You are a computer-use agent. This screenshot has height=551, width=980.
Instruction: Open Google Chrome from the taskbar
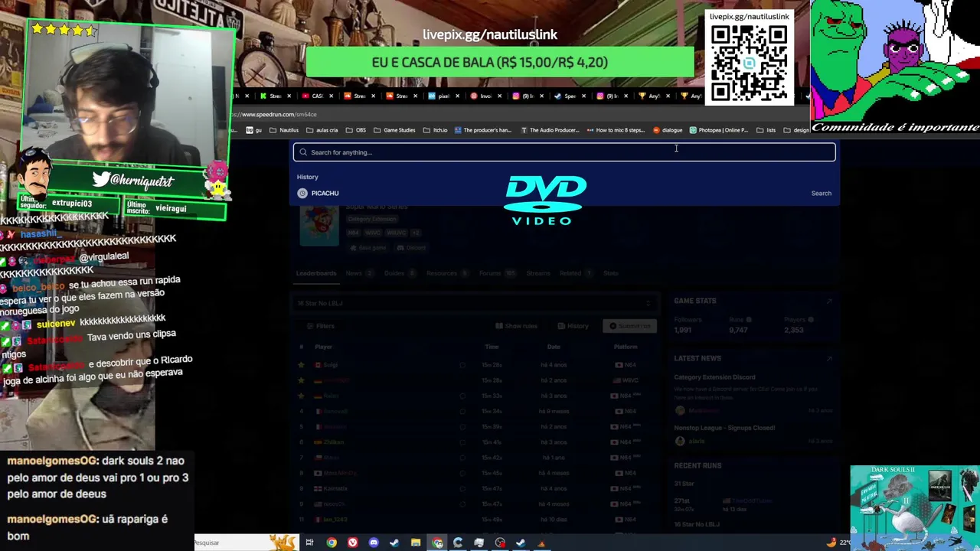pos(332,543)
